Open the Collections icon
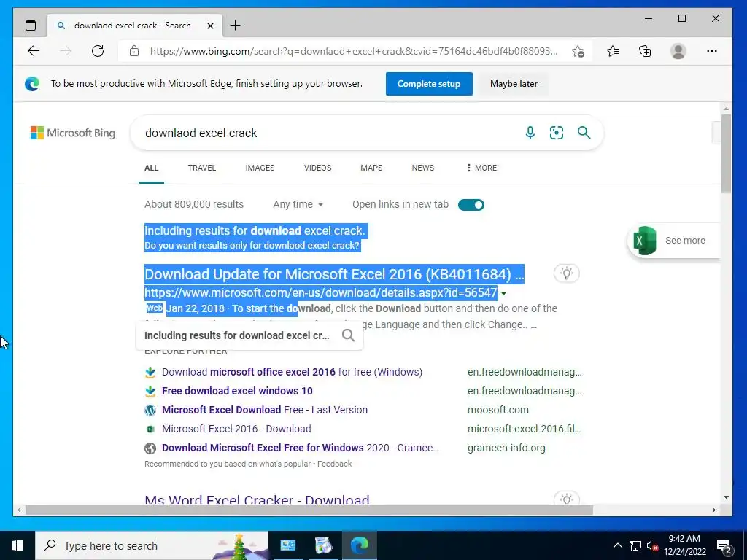The image size is (747, 560). point(645,51)
